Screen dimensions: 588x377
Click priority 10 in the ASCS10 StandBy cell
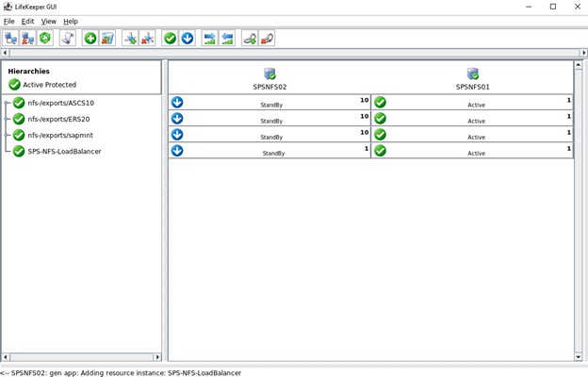(365, 100)
